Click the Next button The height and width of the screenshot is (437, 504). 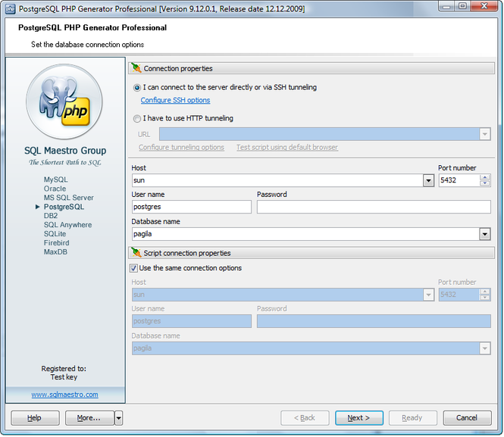coord(358,418)
